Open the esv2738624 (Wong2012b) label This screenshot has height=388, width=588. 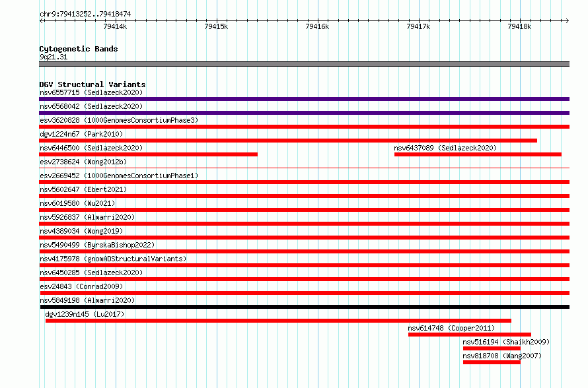[83, 162]
